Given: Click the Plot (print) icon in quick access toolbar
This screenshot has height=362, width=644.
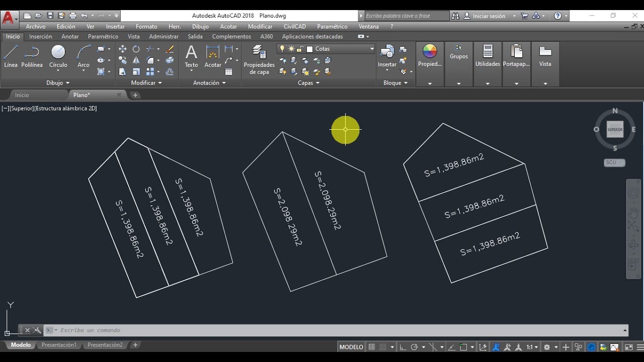Looking at the screenshot, I should click(73, 16).
